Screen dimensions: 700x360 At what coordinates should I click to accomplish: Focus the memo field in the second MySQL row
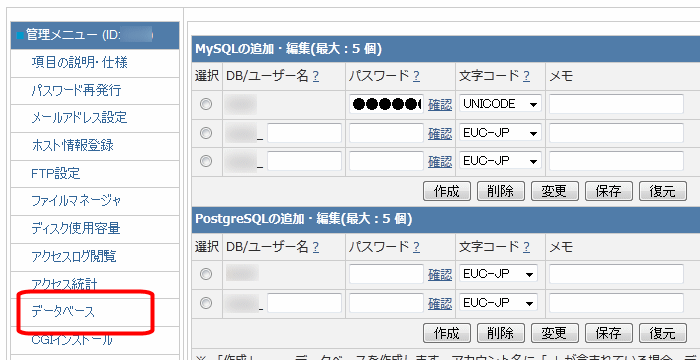click(617, 133)
